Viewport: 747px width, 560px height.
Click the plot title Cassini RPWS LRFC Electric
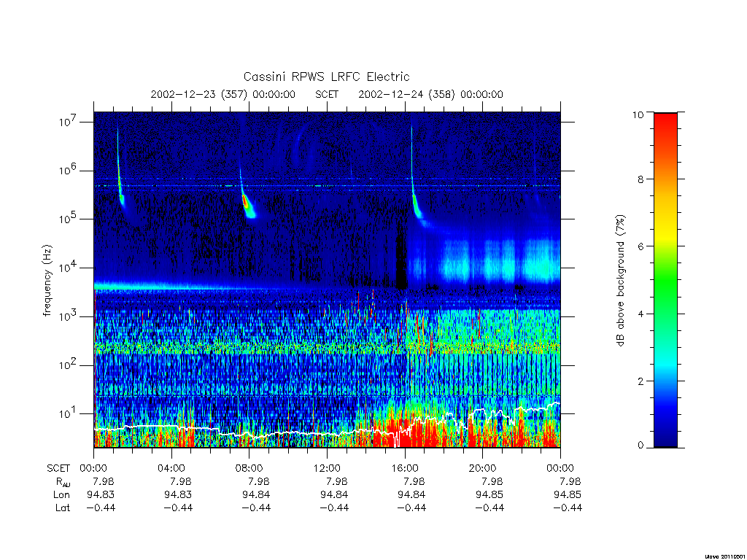(326, 77)
